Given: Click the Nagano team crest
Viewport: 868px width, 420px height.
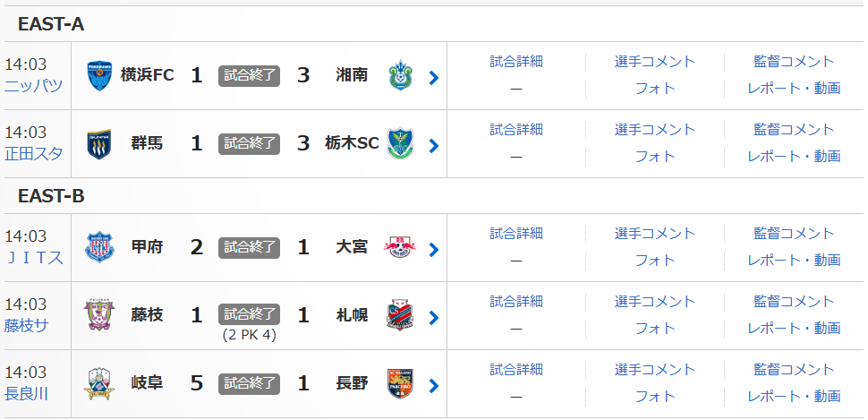Looking at the screenshot, I should pos(400,384).
